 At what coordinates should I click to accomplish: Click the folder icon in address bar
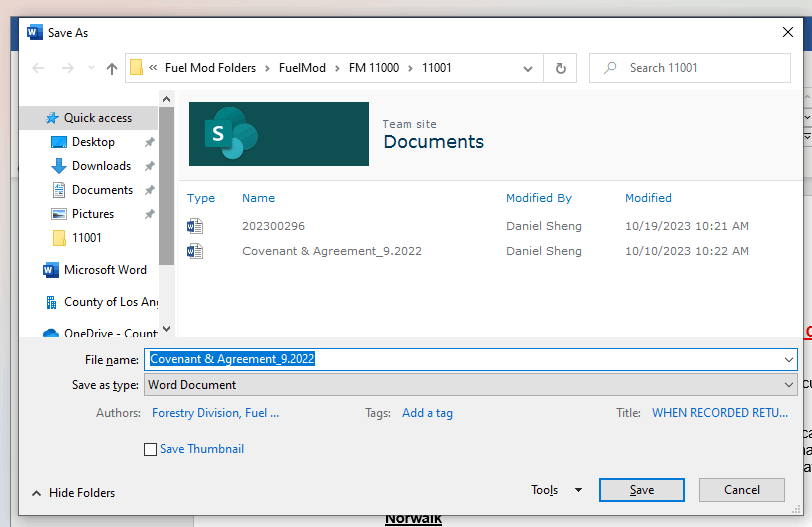tap(136, 68)
